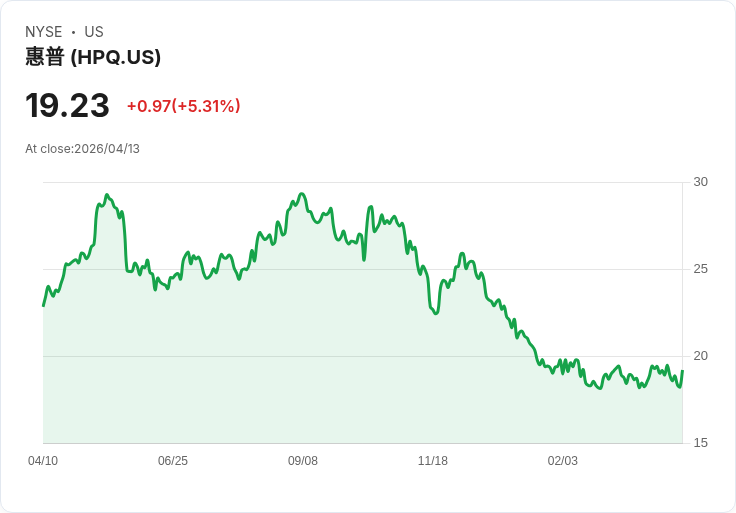Click the chart line's final right endpoint
Screen dimensions: 736x513
point(682,372)
